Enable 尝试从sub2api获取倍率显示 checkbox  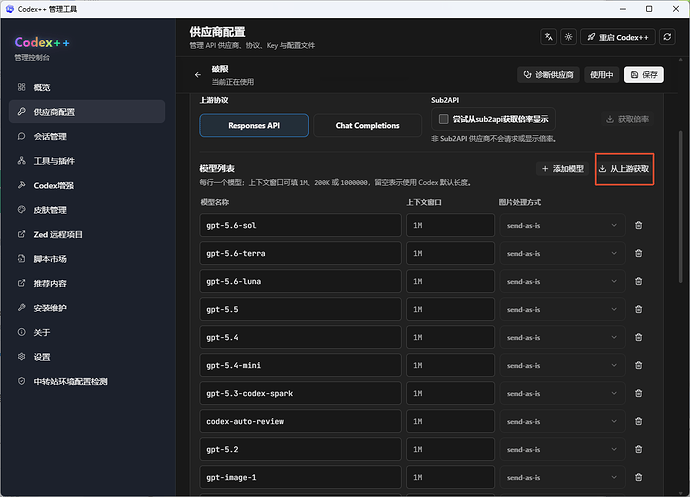click(444, 119)
